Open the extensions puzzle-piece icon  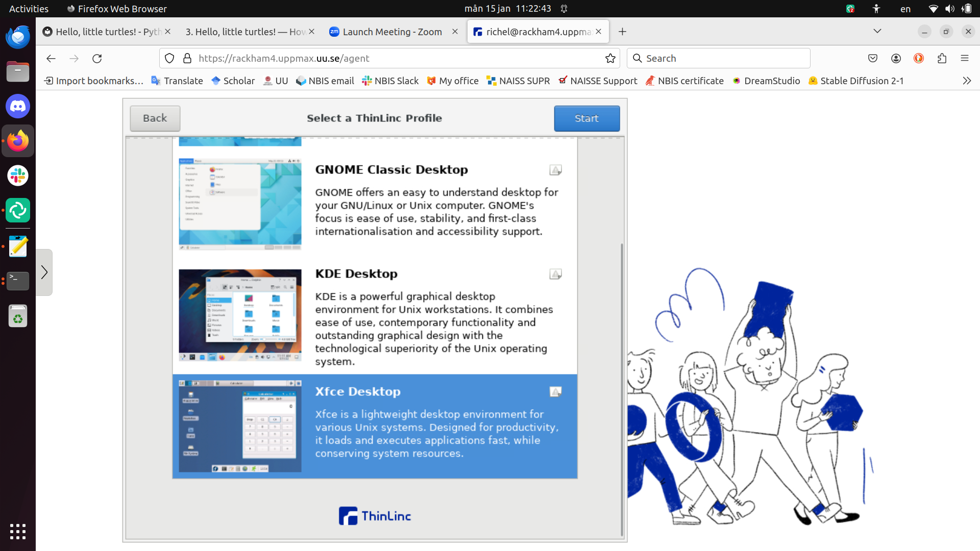(x=942, y=58)
